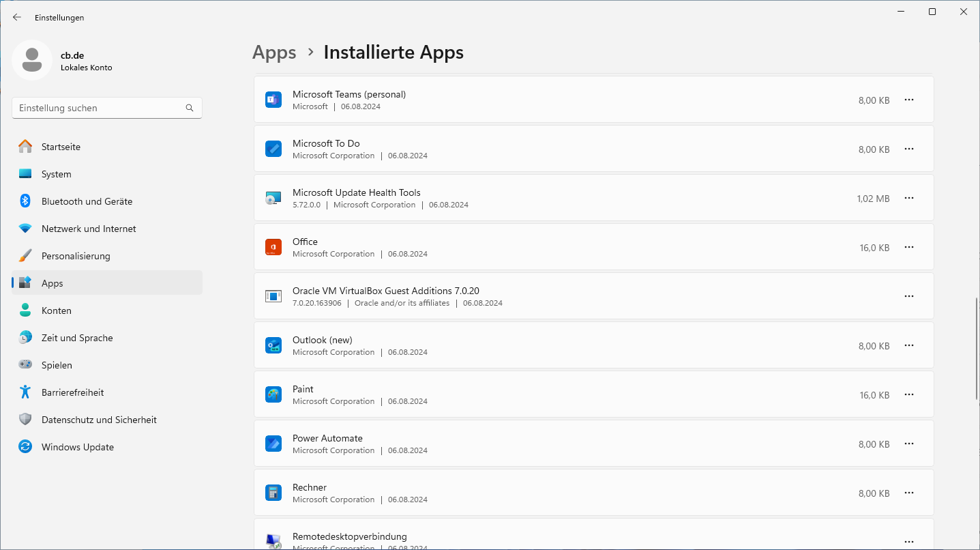
Task: Click the Microsoft Update Health Tools icon
Action: pos(273,198)
